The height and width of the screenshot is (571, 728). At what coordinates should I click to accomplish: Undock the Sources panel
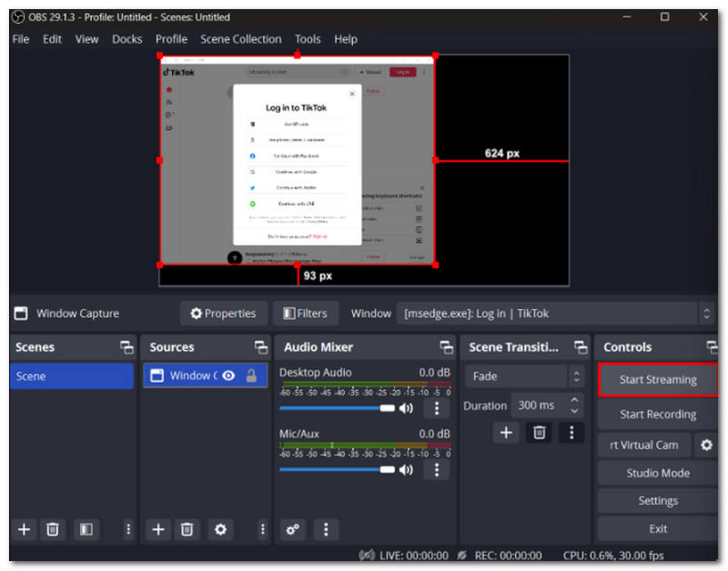[x=261, y=347]
